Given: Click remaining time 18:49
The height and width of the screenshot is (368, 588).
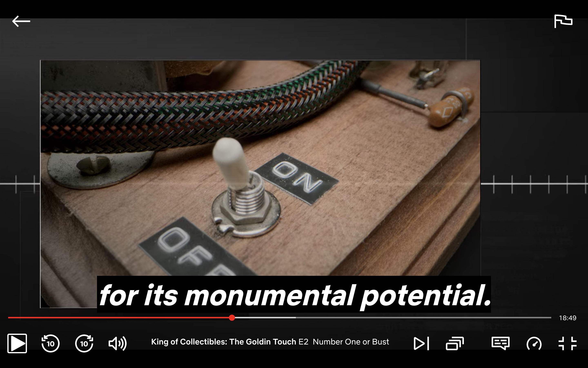Looking at the screenshot, I should pyautogui.click(x=568, y=318).
